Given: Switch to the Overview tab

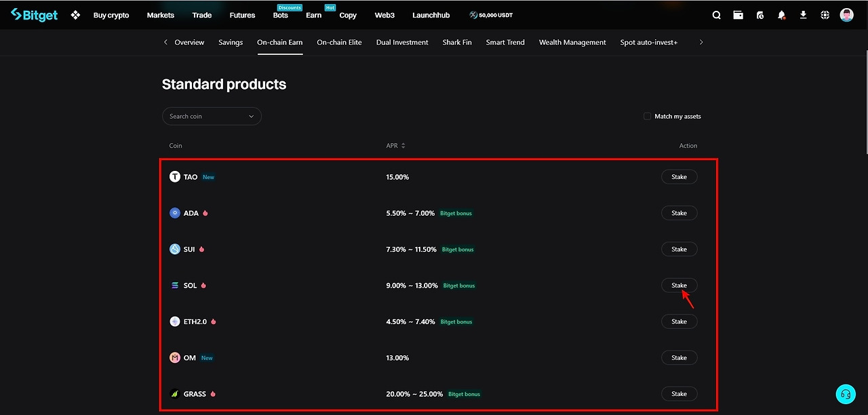Looking at the screenshot, I should tap(189, 42).
